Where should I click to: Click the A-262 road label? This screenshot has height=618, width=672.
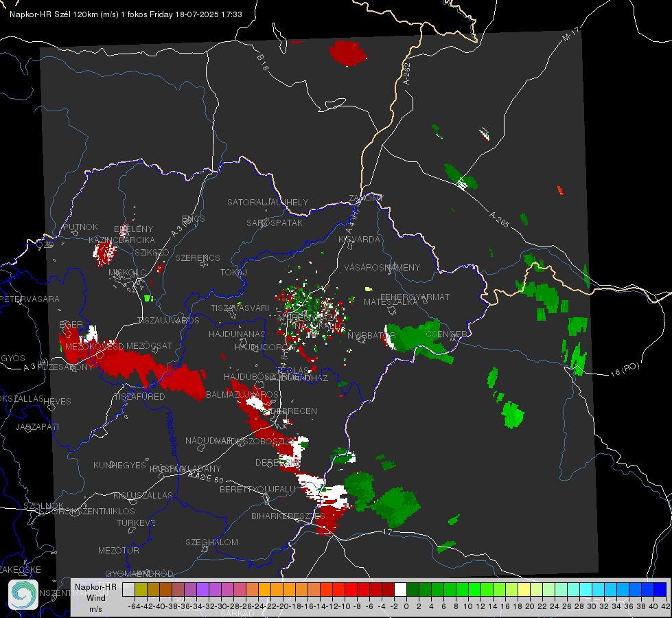[407, 73]
